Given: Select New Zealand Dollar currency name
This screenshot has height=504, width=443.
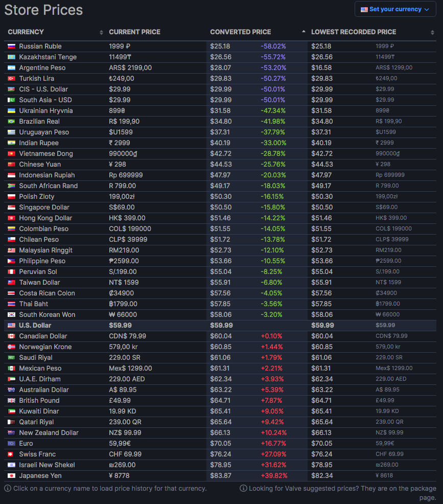Looking at the screenshot, I should 49,432.
